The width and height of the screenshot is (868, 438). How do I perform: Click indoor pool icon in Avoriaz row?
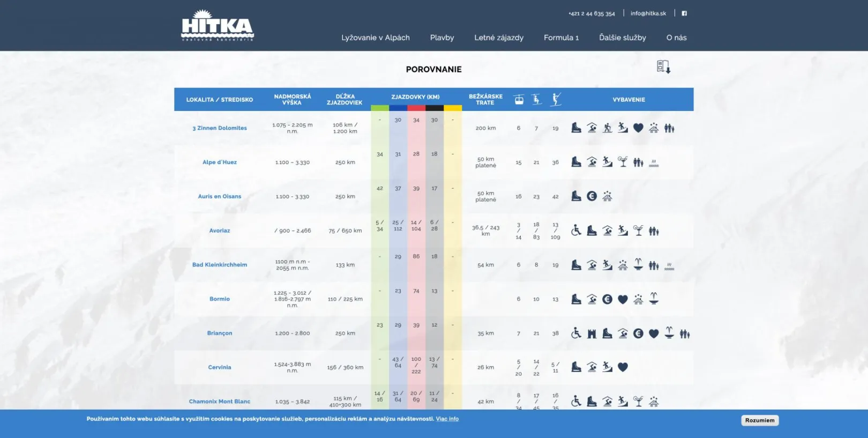pyautogui.click(x=607, y=231)
